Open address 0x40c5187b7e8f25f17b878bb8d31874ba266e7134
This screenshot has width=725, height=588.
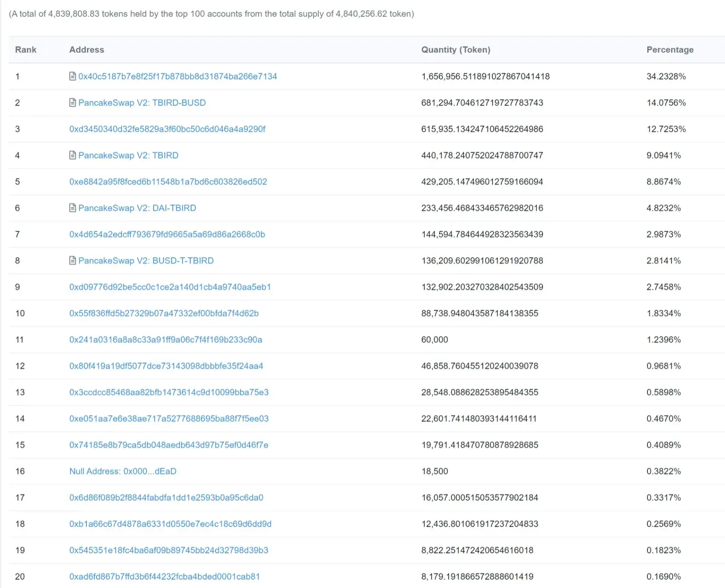[178, 76]
